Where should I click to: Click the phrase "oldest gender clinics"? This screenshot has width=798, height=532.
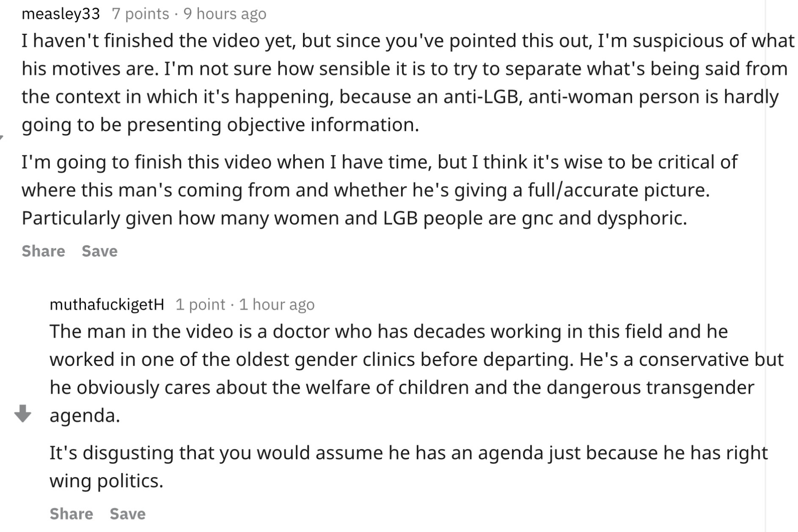[x=325, y=359]
